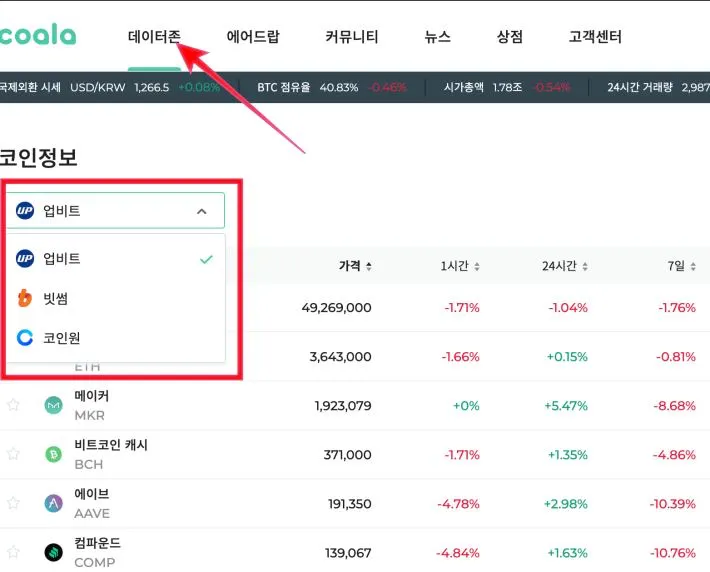Click USD/KRW rate 1,266.5 in ticker
Screen dimensions: 710x572
[x=152, y=87]
